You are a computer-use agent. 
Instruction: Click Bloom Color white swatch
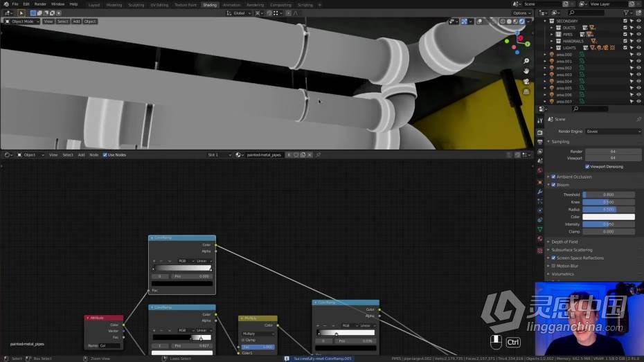click(x=608, y=217)
